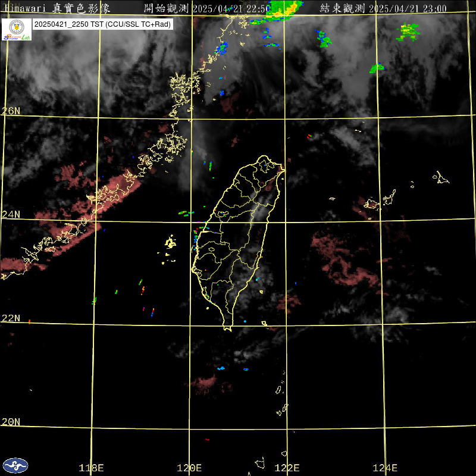
Task: Click the 結束觀測 2025/04/21 23:00 text
Action: coord(383,8)
